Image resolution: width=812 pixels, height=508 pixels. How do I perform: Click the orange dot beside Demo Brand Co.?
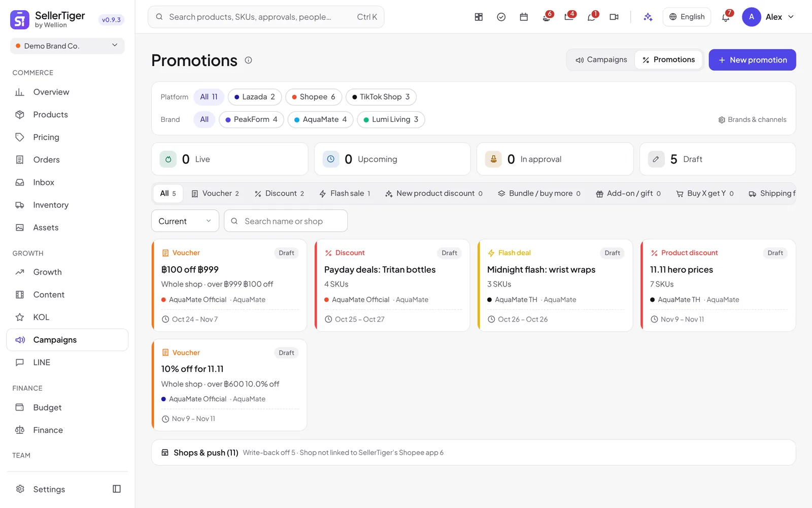(18, 46)
